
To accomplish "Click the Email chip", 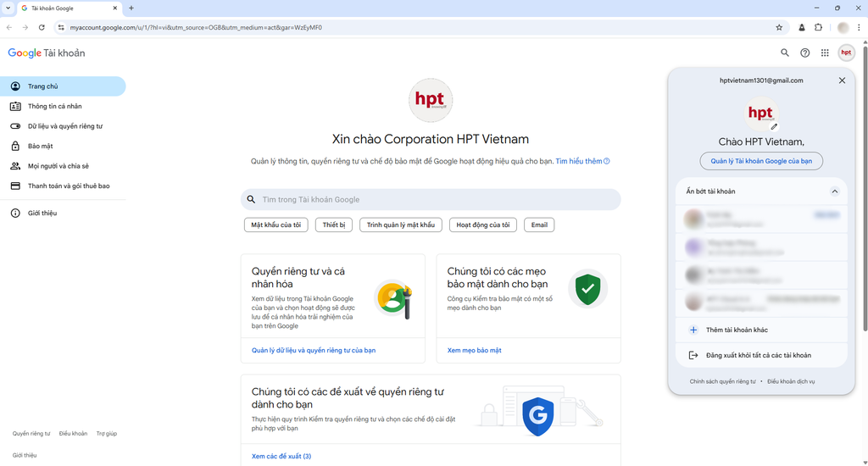I will tap(539, 225).
